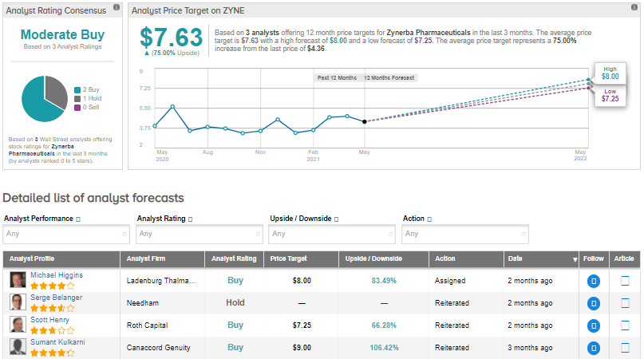Viewport: 644px width, 359px height.
Task: Click 'Ladenburg Thalma...' firm cell
Action: pyautogui.click(x=161, y=281)
